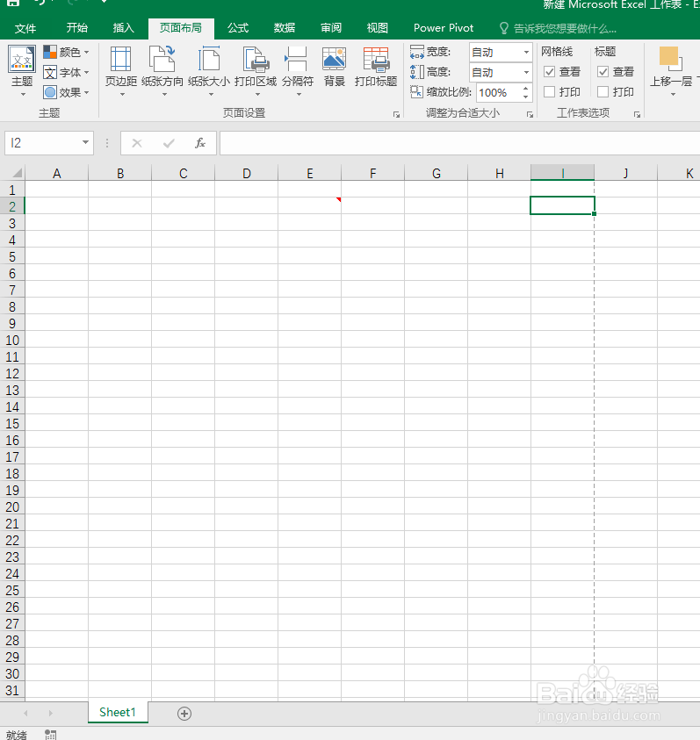Select column A header
This screenshot has width=700, height=740.
[x=57, y=173]
